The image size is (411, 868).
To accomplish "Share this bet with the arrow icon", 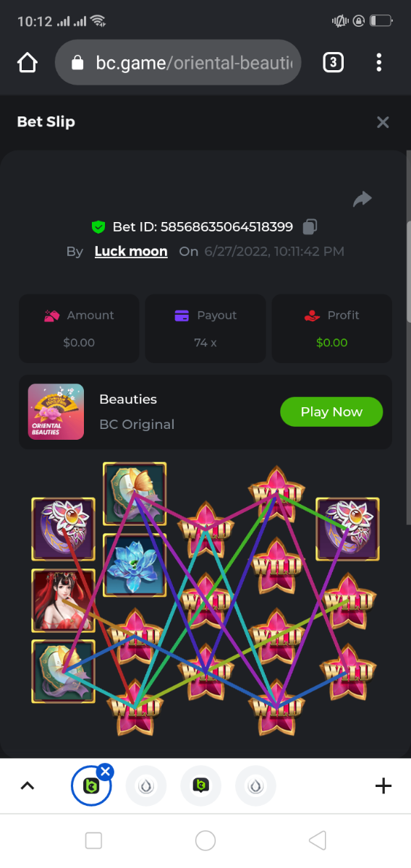I will (x=362, y=199).
